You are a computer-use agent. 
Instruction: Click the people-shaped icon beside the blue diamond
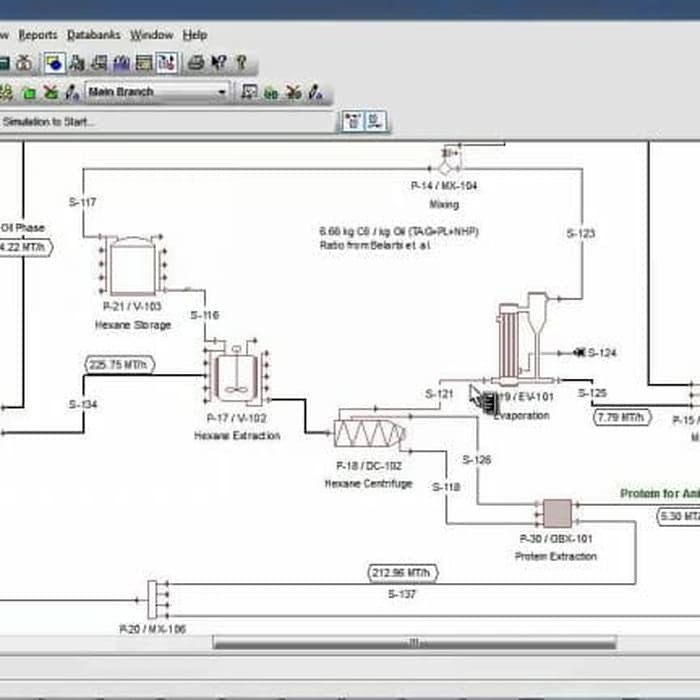click(77, 63)
